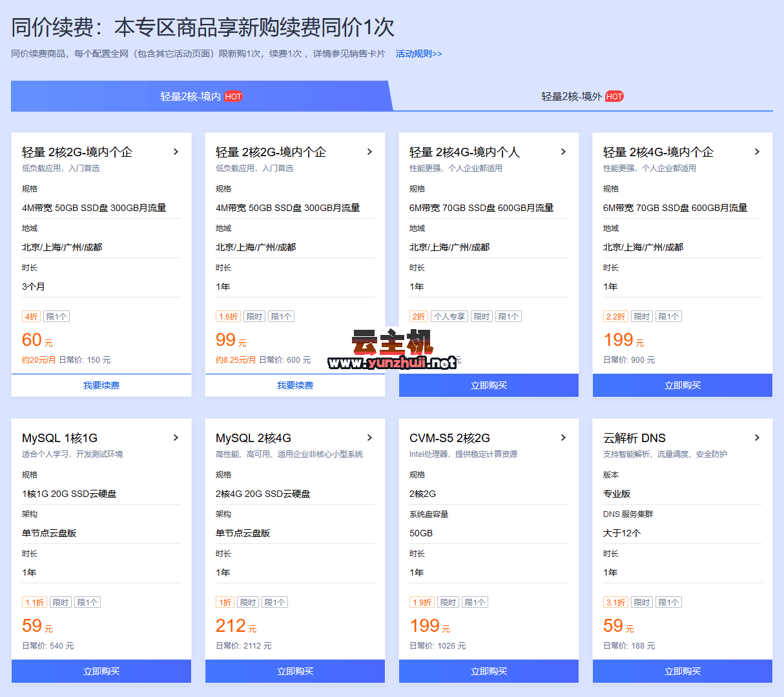Click the MySQL 2核4G title
Viewport: 784px width, 697px height.
pyautogui.click(x=253, y=438)
